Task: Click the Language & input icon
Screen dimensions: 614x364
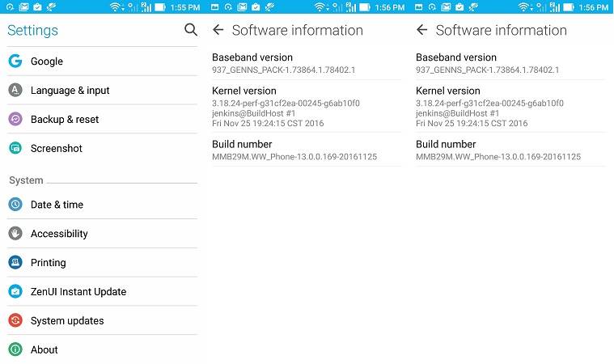Action: point(15,90)
